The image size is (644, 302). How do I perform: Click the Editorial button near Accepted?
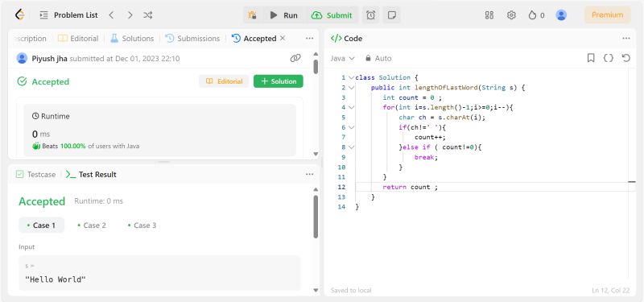(224, 81)
